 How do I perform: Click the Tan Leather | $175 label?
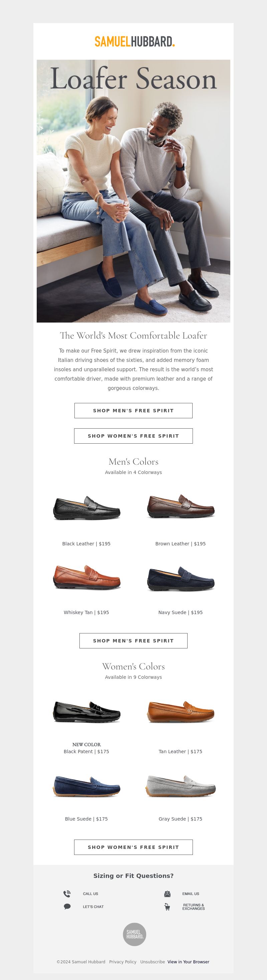pos(181,752)
